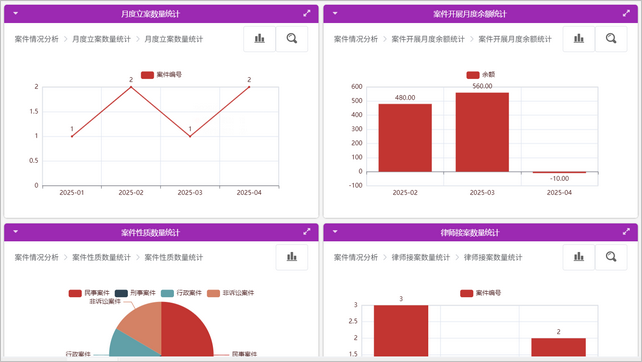Click the -10.00 bar for 2025-04

click(x=559, y=172)
